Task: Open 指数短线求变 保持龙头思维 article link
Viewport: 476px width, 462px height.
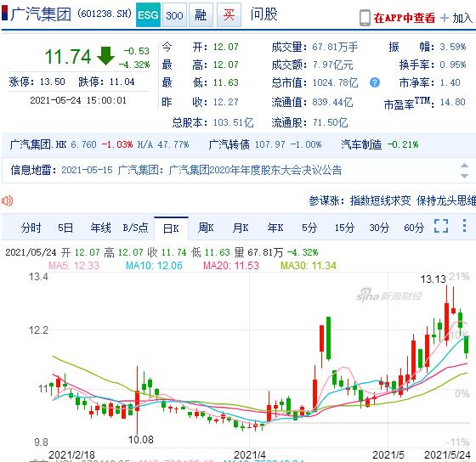Action: click(x=413, y=200)
